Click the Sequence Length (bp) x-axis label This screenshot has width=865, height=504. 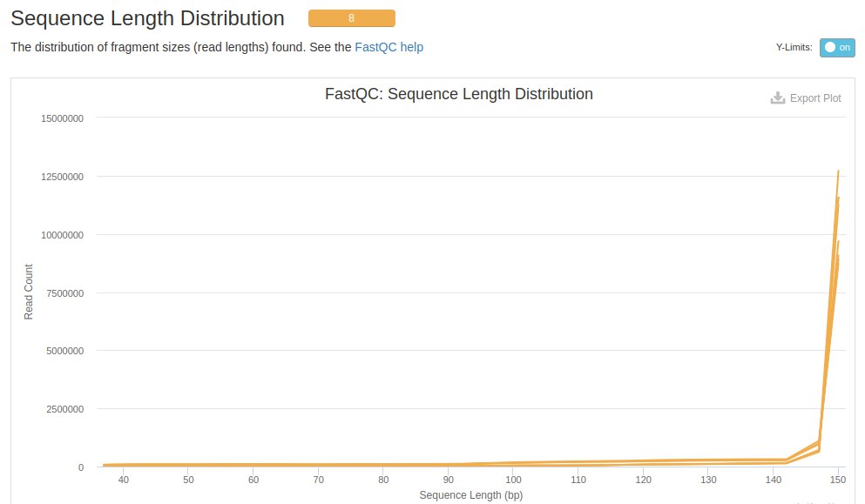pos(470,495)
